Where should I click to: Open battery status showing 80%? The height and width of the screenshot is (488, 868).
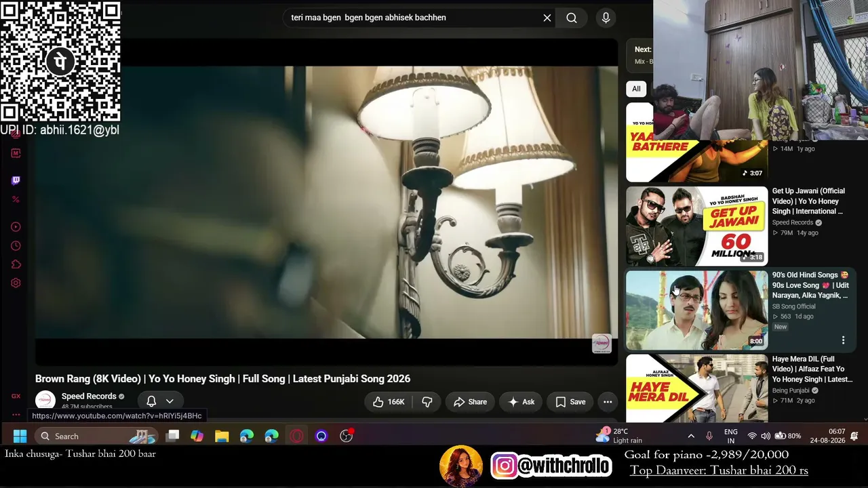click(x=788, y=436)
